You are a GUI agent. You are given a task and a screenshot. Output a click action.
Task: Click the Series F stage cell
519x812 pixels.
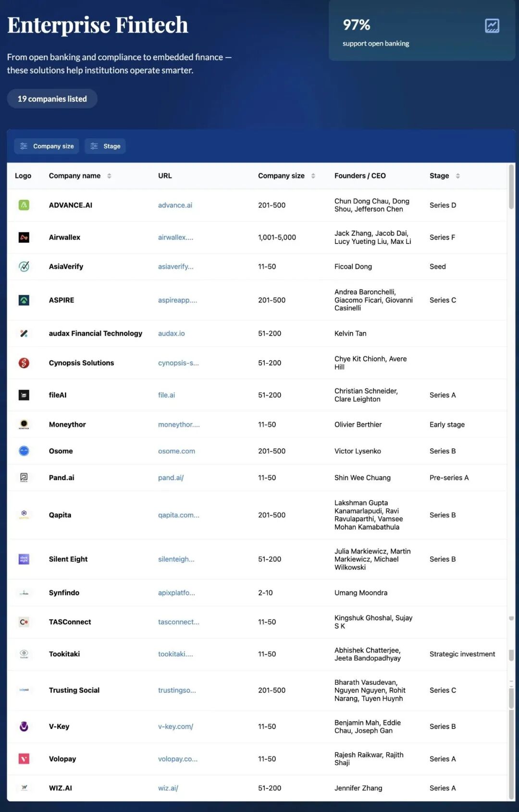(x=442, y=237)
